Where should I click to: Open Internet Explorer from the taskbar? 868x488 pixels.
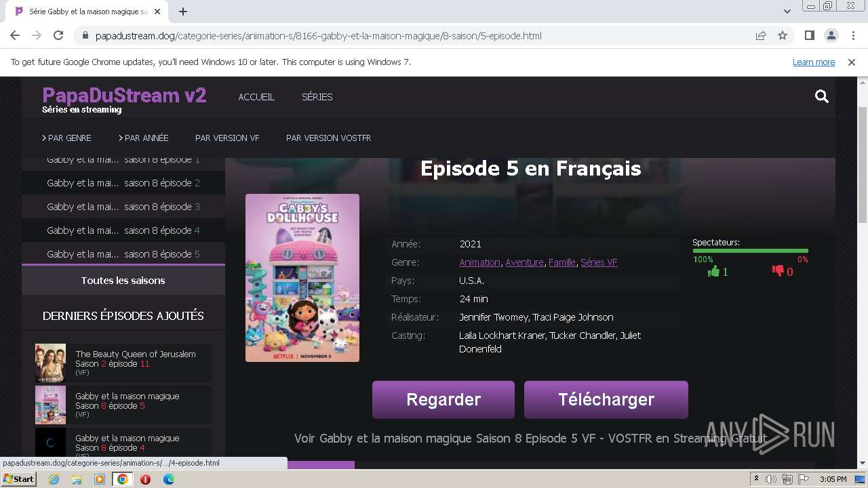point(54,479)
